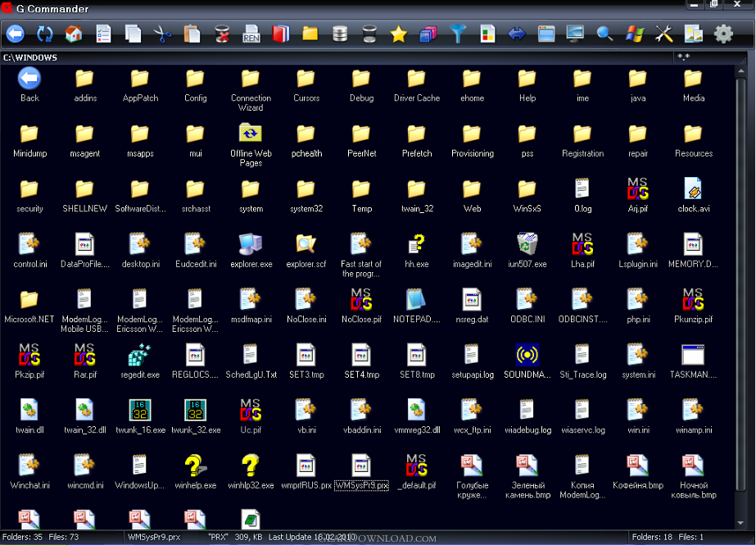This screenshot has height=545, width=756.
Task: Click Folders: 35 in the status bar
Action: point(22,537)
